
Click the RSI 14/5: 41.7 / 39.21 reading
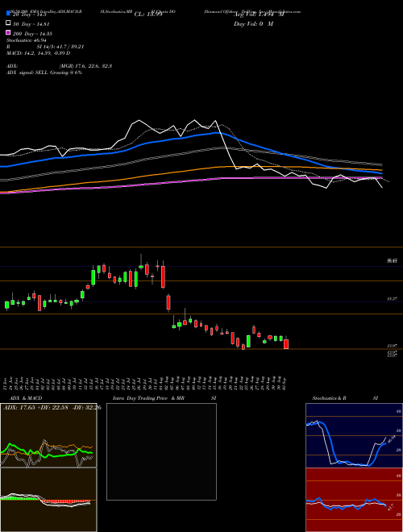(x=45, y=47)
